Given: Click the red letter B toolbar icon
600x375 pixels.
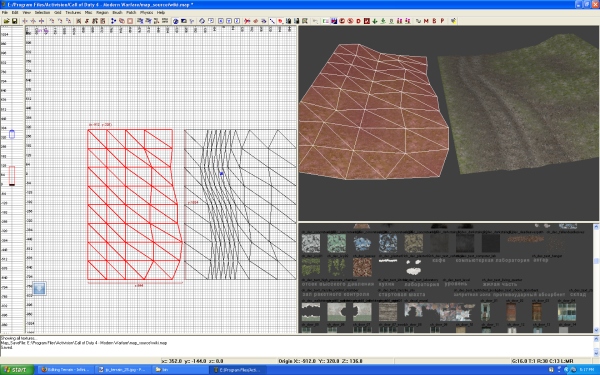Looking at the screenshot, I should 434,21.
